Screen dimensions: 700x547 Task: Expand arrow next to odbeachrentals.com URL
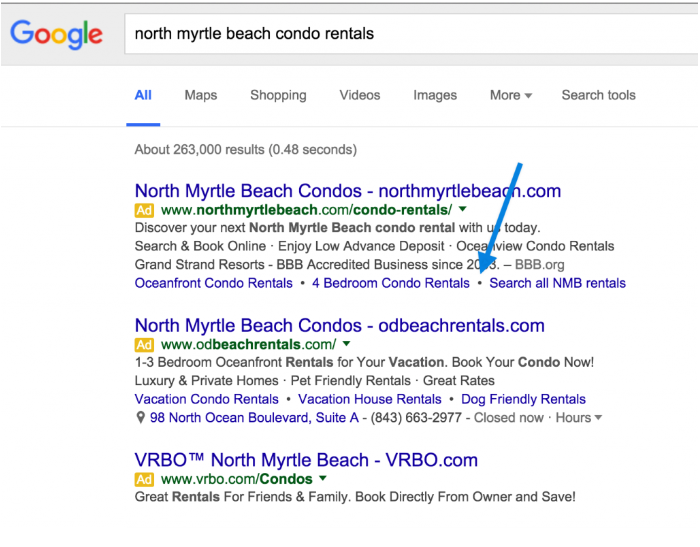346,343
